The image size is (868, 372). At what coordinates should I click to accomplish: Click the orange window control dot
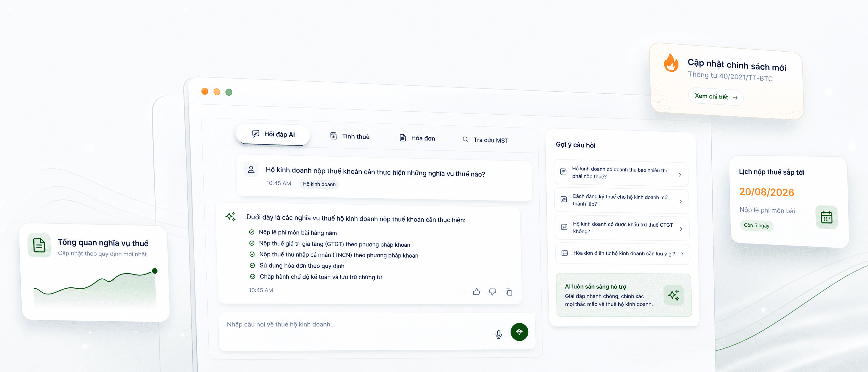[x=204, y=91]
